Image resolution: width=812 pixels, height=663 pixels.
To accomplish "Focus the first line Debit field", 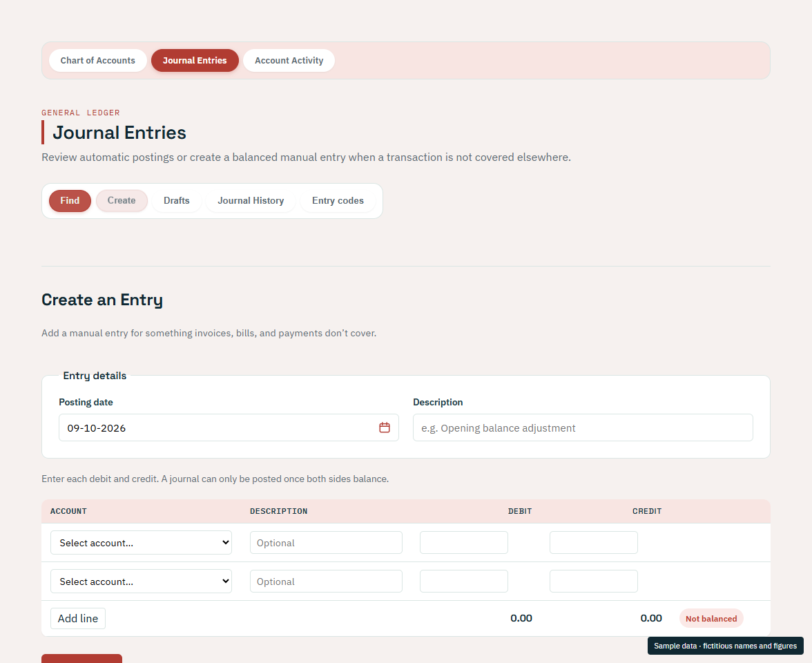I will (x=464, y=543).
